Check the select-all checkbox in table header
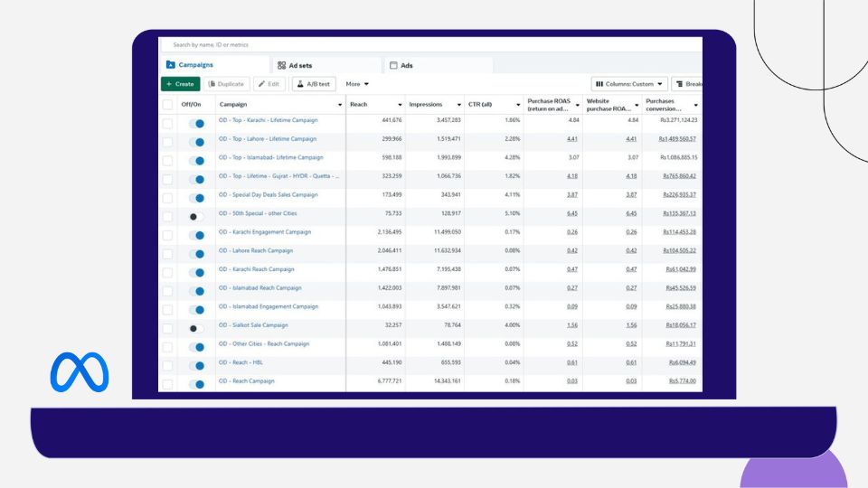The image size is (868, 488). pyautogui.click(x=167, y=105)
